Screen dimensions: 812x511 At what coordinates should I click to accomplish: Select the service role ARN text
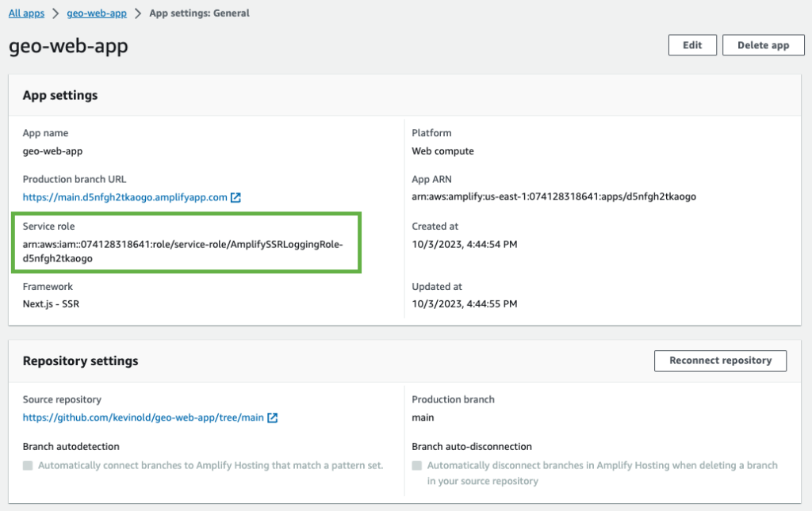point(183,251)
